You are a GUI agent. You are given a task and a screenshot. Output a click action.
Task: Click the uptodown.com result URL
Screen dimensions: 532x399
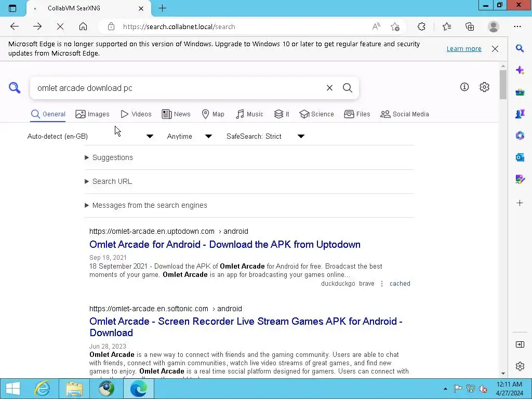coord(169,231)
